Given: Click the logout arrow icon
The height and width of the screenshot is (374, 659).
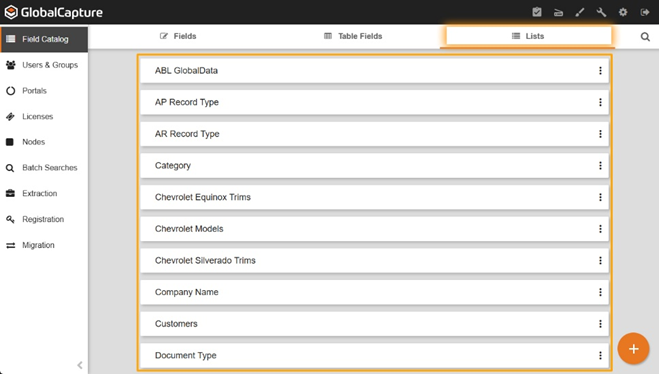Looking at the screenshot, I should click(x=645, y=13).
